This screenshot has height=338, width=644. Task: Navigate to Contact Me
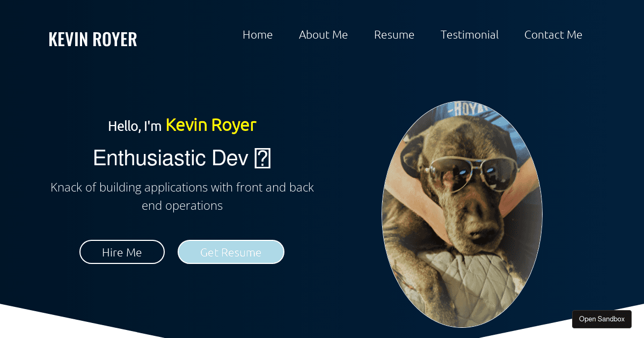tap(553, 35)
